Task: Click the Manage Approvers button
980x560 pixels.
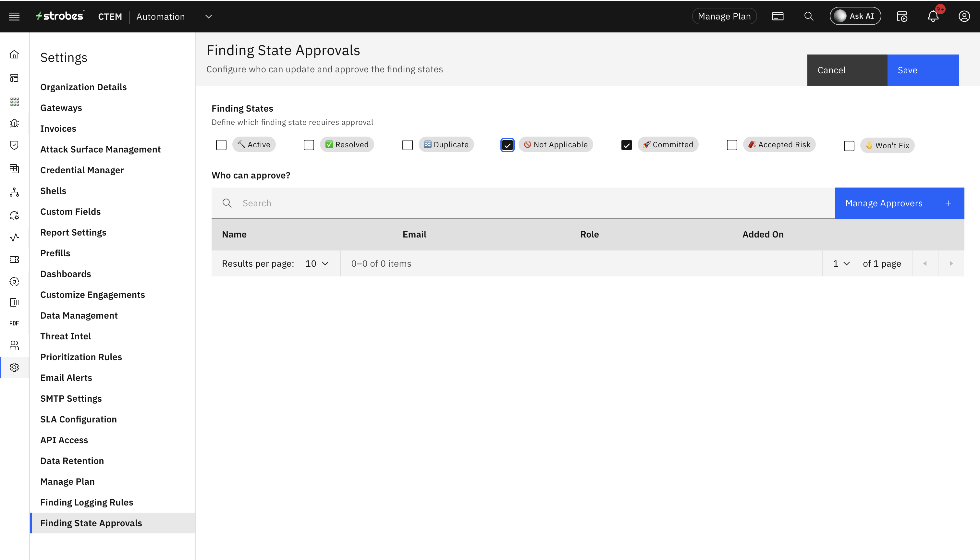Action: pos(899,203)
